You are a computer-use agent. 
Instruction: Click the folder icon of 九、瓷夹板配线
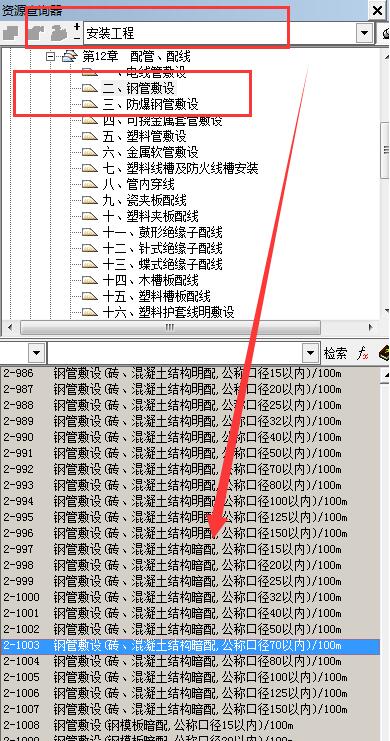tap(89, 200)
